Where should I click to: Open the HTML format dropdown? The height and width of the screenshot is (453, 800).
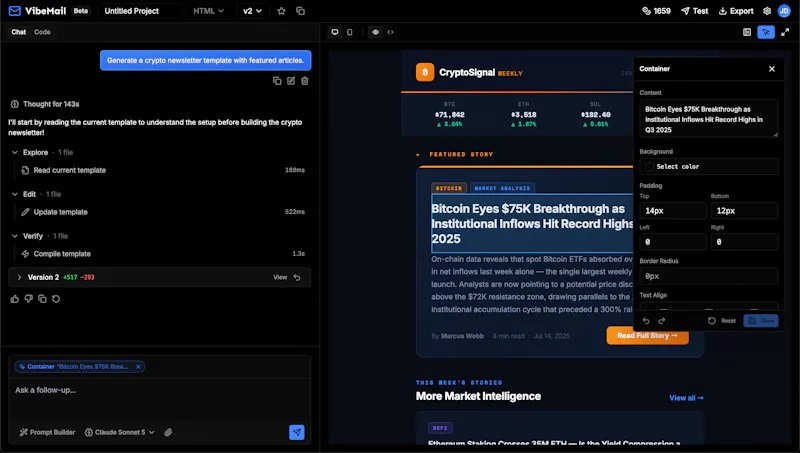pos(209,11)
